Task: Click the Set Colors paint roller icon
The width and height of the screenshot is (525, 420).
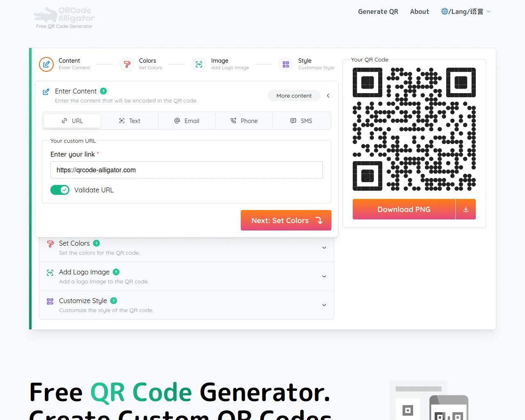Action: pyautogui.click(x=50, y=244)
